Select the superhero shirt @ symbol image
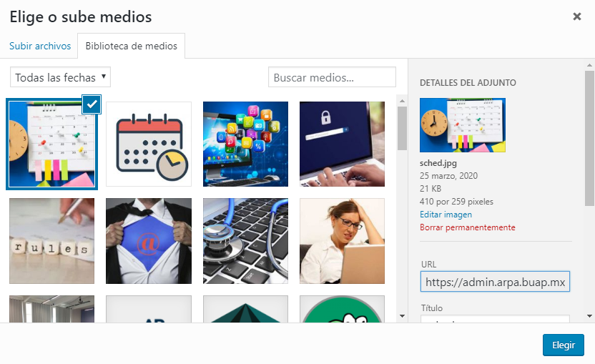This screenshot has width=595, height=364. tap(149, 241)
